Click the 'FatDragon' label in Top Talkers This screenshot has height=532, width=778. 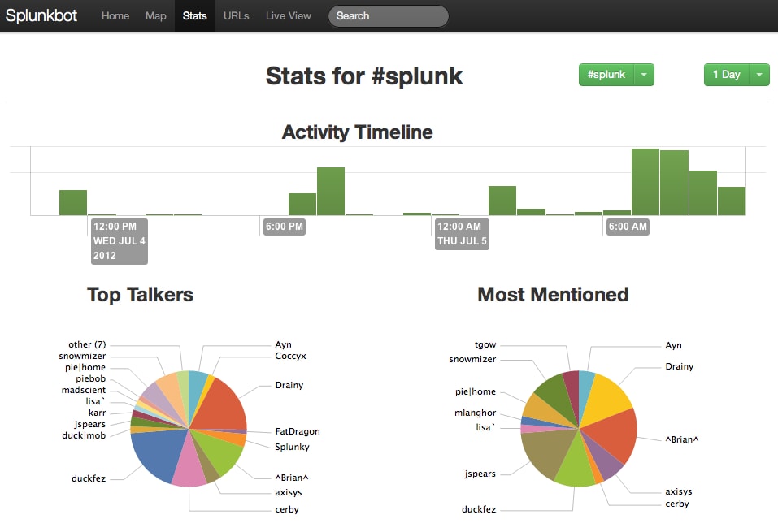[298, 431]
